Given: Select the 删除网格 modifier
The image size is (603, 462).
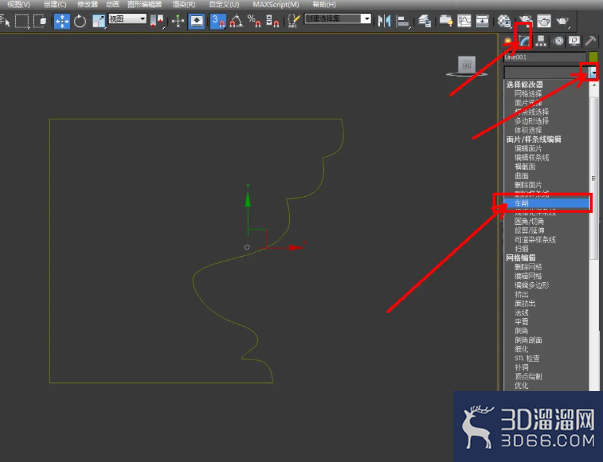Looking at the screenshot, I should (528, 267).
